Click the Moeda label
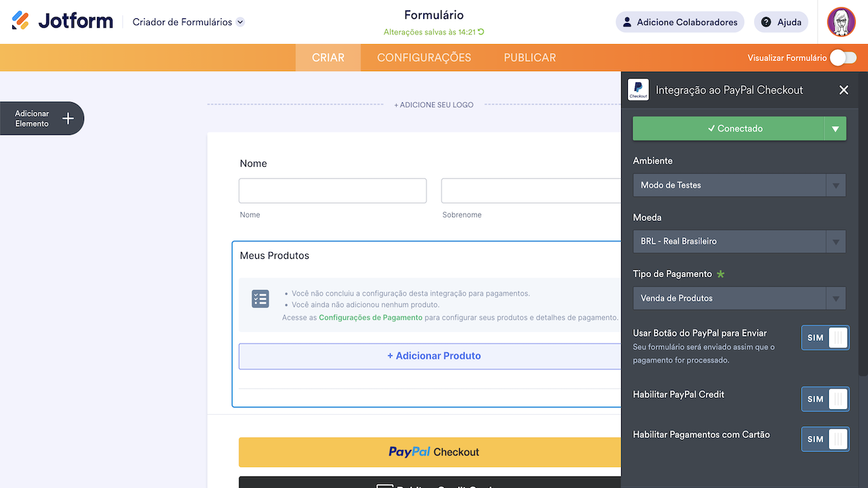This screenshot has height=488, width=868. [x=647, y=218]
